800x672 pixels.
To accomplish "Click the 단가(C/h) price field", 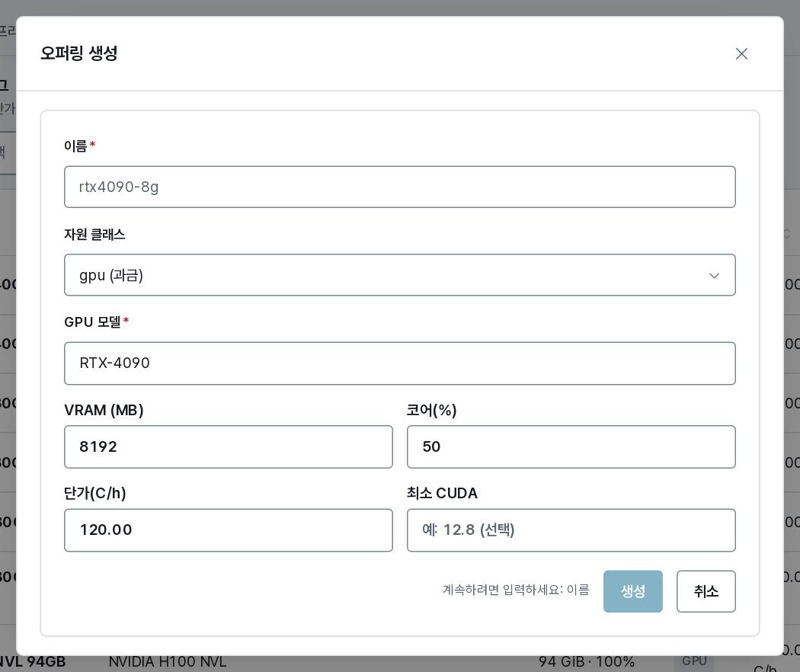I will coord(228,530).
